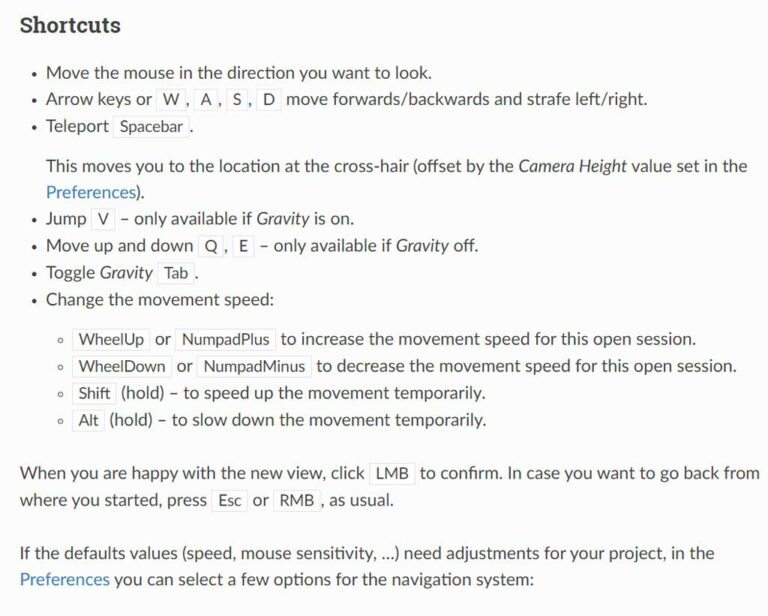This screenshot has height=616, width=768.
Task: Click the Esc key label
Action: tap(229, 501)
